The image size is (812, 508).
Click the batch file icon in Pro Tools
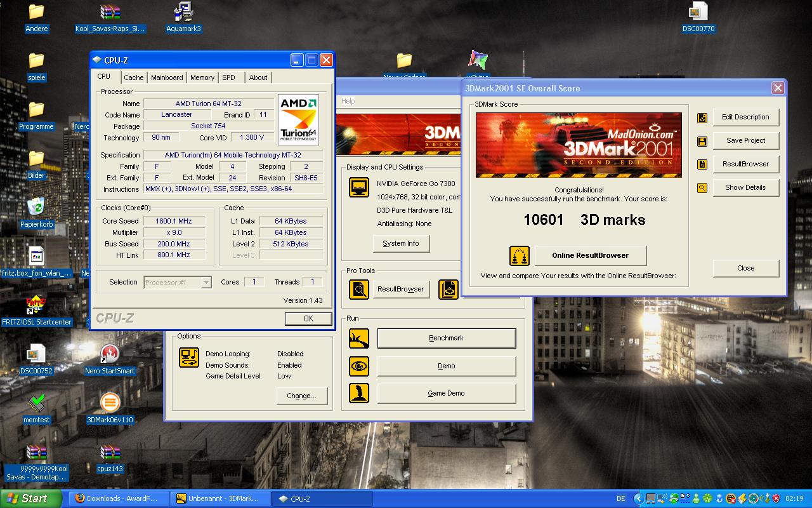click(449, 290)
